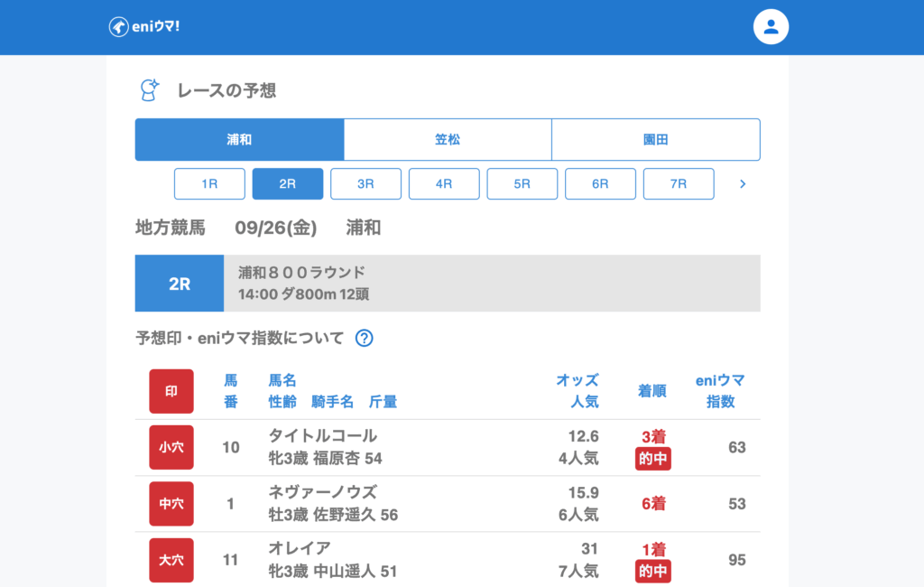The image size is (924, 587).
Task: Click the 小穴 mark badge
Action: point(171,447)
